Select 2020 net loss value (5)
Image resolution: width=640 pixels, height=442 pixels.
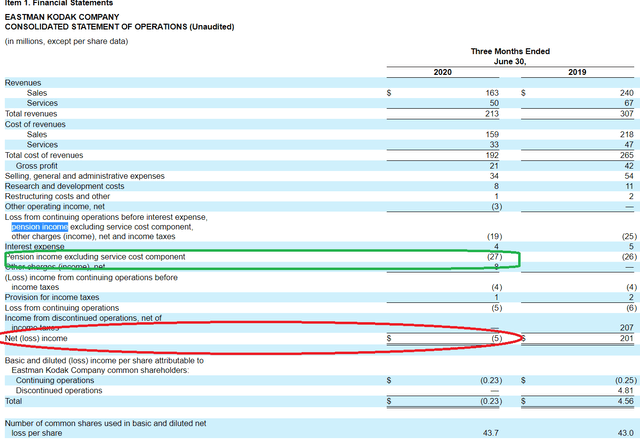pyautogui.click(x=496, y=338)
